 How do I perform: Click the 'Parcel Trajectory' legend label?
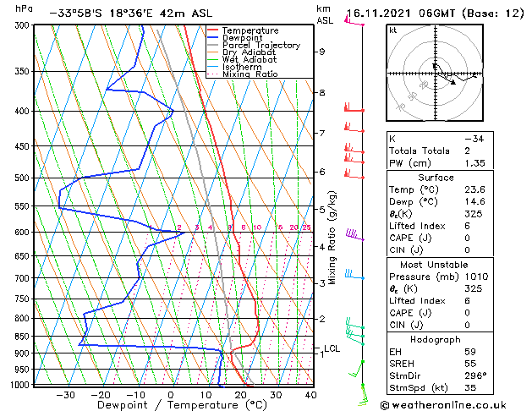point(261,45)
